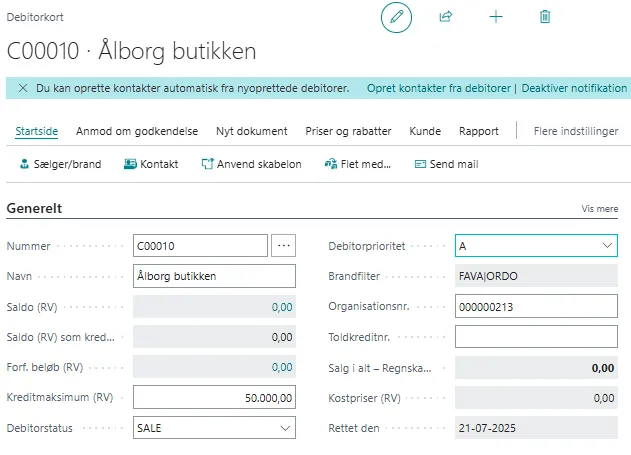Screen dimensions: 631x455
Task: Click the plus icon to create new
Action: pos(495,17)
